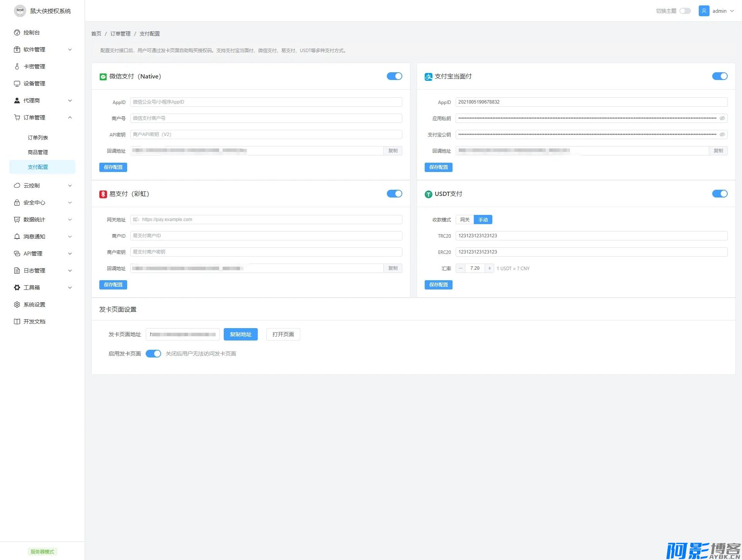Image resolution: width=742 pixels, height=560 pixels.
Task: Open the admin account dropdown arrow
Action: coord(732,11)
